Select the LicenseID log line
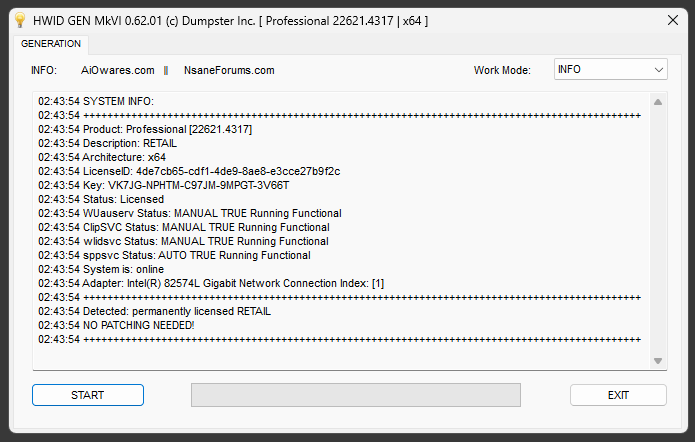This screenshot has width=695, height=442. (189, 171)
